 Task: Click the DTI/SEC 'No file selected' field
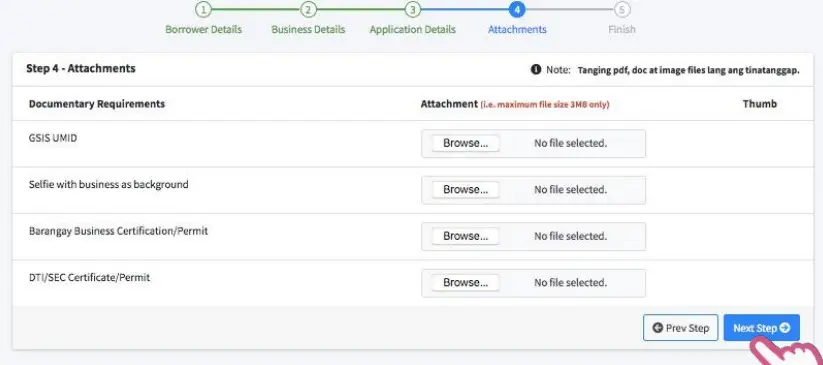(571, 283)
